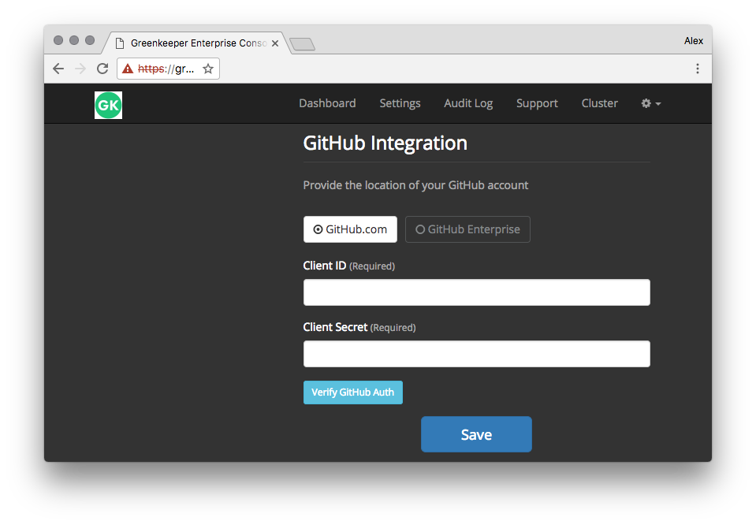Click the Greenkeeper GK logo
Image resolution: width=756 pixels, height=532 pixels.
[x=109, y=105]
